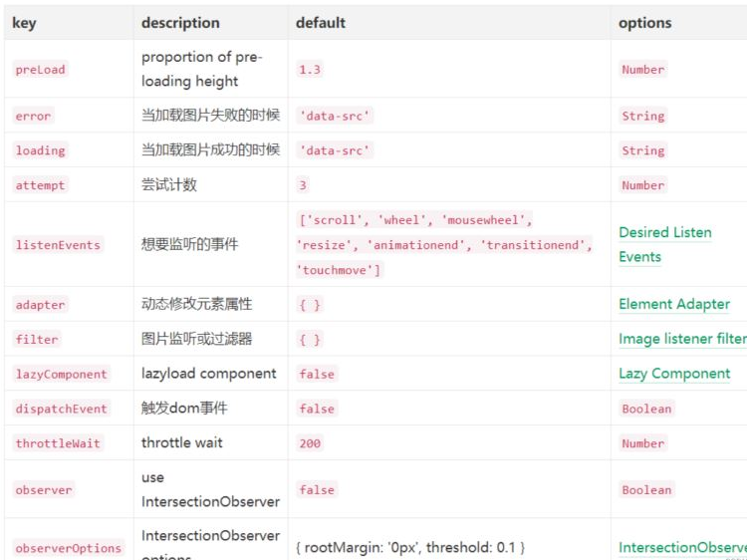The image size is (747, 560).
Task: Select the throttleWait key code tag
Action: coord(58,443)
